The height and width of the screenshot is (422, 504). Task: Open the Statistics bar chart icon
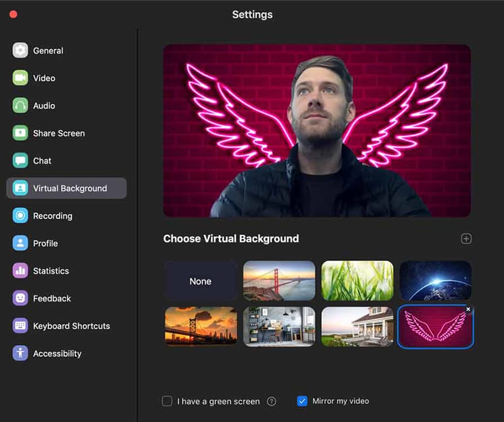[20, 271]
